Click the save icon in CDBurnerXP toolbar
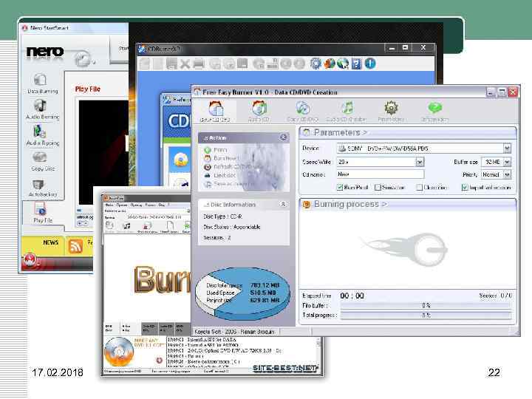 (x=171, y=64)
